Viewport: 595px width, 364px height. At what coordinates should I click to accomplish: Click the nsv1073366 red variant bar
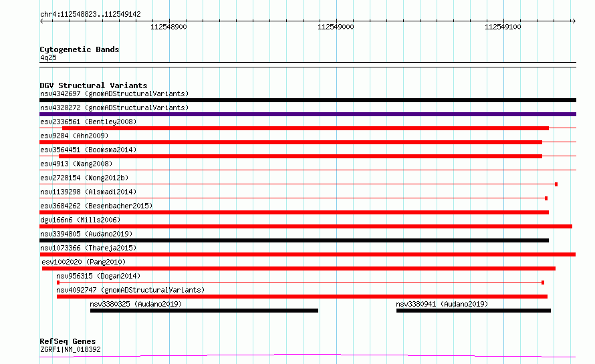pos(308,254)
